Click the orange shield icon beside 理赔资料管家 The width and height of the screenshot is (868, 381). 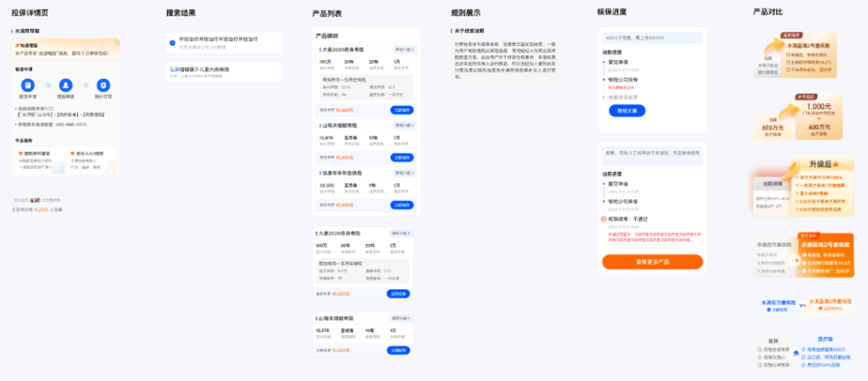[19, 154]
